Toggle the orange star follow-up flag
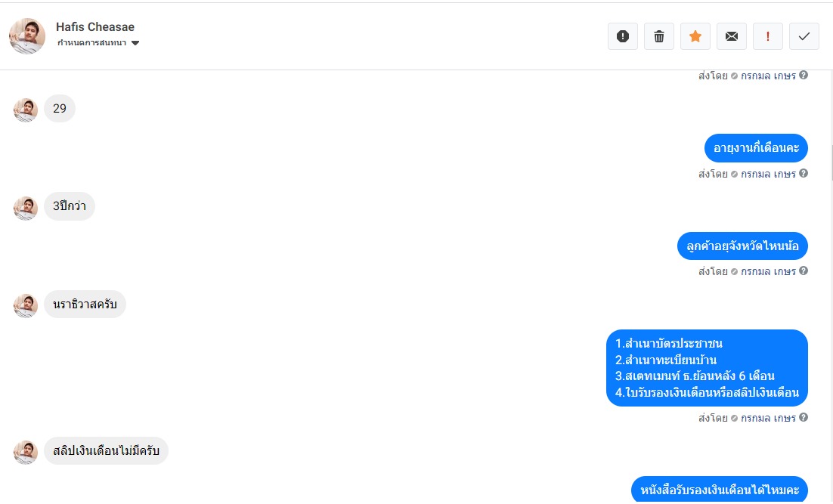833x504 pixels. click(695, 36)
